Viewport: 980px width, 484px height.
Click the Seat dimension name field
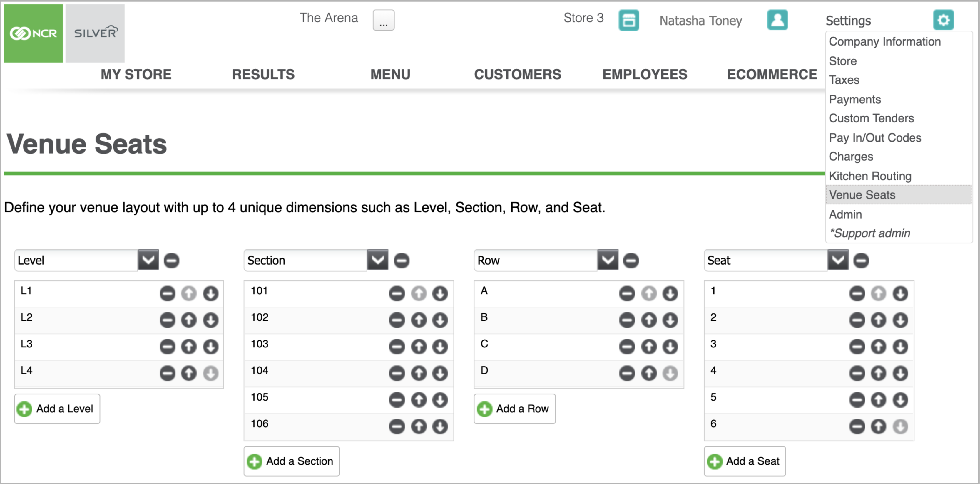pyautogui.click(x=766, y=261)
